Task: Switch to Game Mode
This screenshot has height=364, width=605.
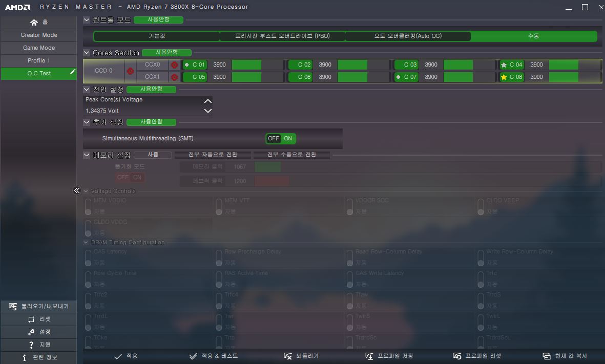Action: (38, 48)
